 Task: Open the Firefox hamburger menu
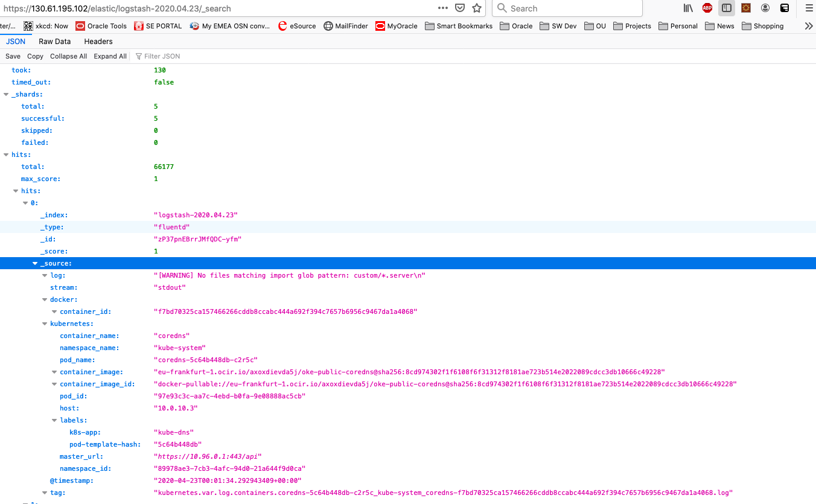pos(809,8)
